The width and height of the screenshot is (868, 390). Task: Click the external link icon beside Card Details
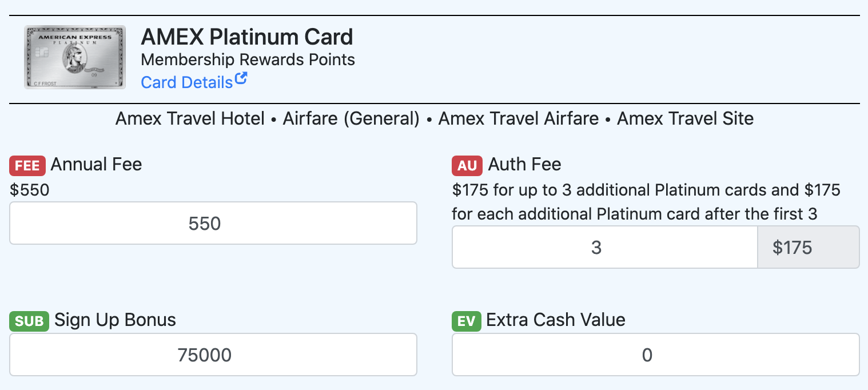[241, 79]
